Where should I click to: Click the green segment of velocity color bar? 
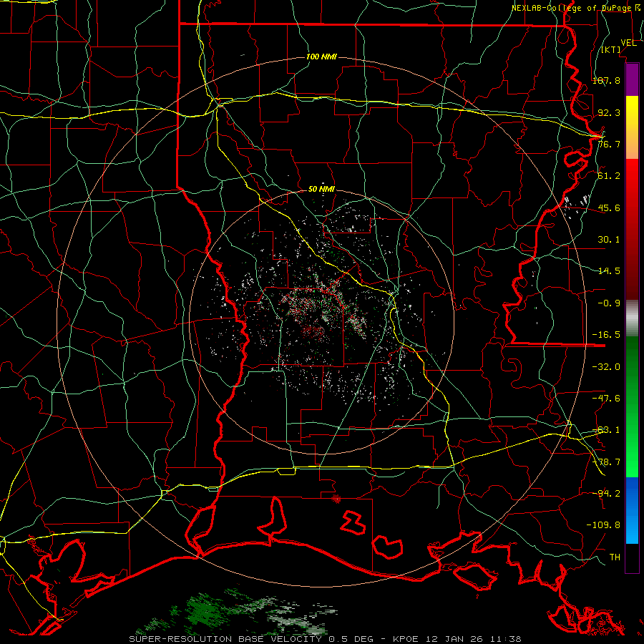point(632,406)
